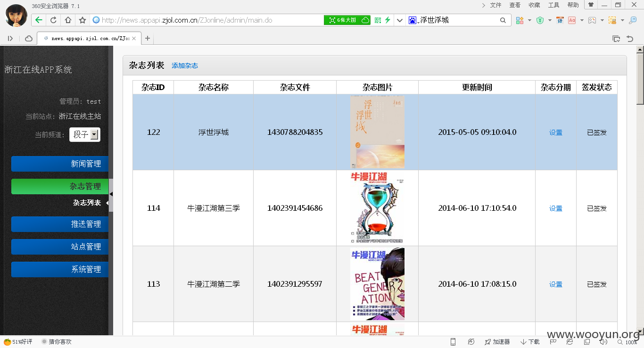
Task: Bookmark page with star icon
Action: [x=83, y=20]
